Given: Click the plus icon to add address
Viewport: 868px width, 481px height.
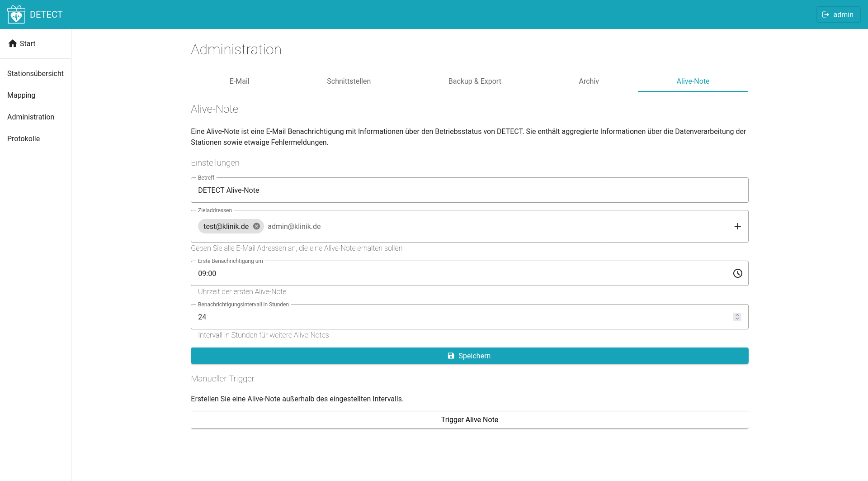Looking at the screenshot, I should [737, 226].
